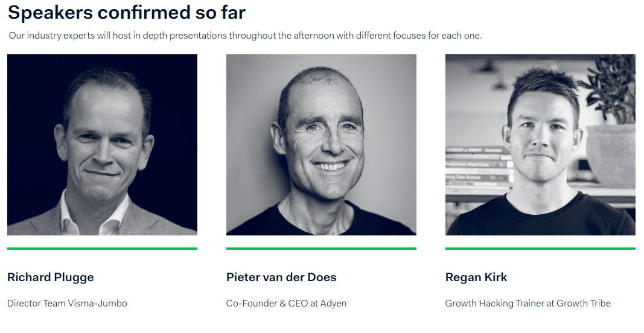This screenshot has width=644, height=333.
Task: Click the green divider above Pieter van der Does
Action: coord(321,248)
